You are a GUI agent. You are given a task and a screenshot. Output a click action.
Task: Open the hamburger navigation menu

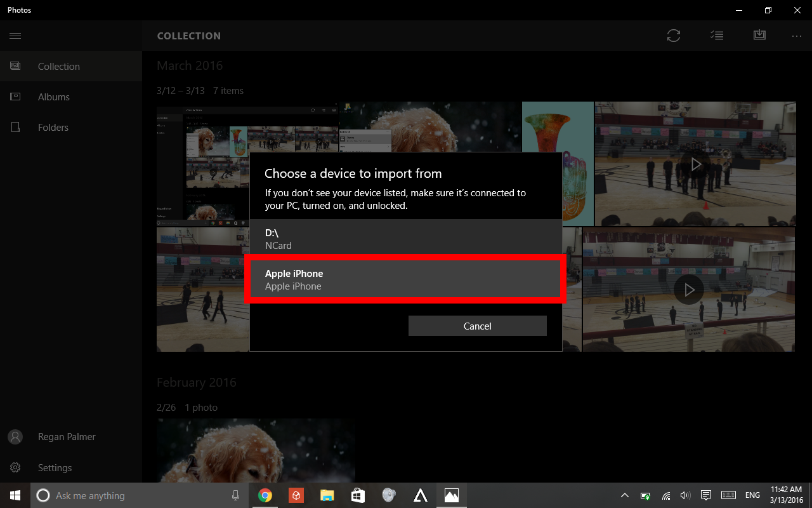click(x=15, y=36)
